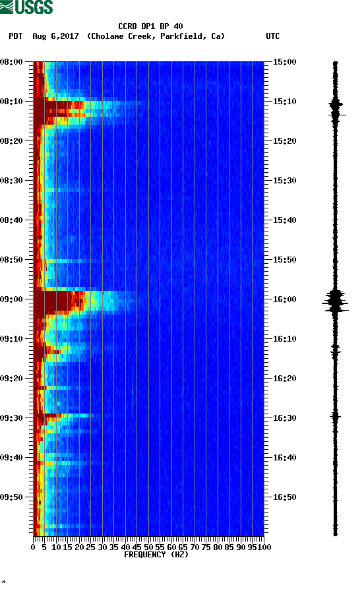
Task: Click the '09:00' PDT time label
Action: point(11,299)
